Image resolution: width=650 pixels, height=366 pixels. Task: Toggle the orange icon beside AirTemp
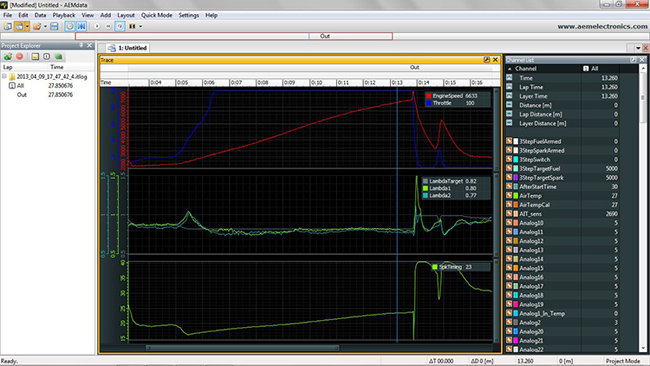pyautogui.click(x=509, y=196)
